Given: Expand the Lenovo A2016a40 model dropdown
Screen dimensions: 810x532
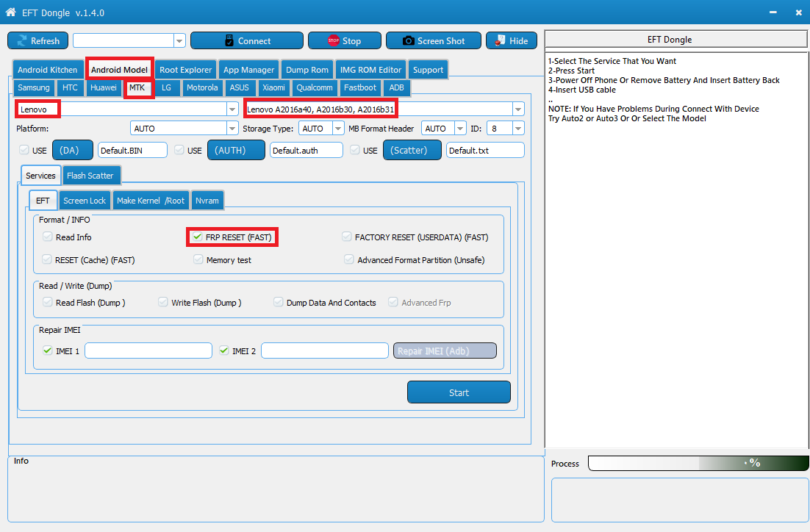Looking at the screenshot, I should 517,109.
